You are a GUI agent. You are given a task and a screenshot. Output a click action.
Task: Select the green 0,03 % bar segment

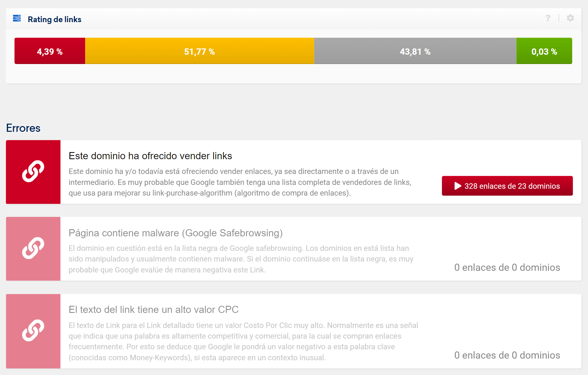point(544,51)
